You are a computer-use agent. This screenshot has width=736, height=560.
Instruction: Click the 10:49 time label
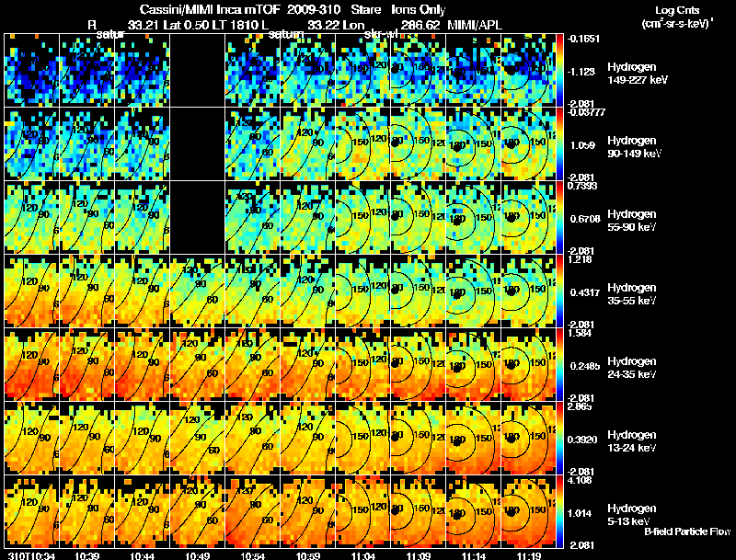point(197,555)
